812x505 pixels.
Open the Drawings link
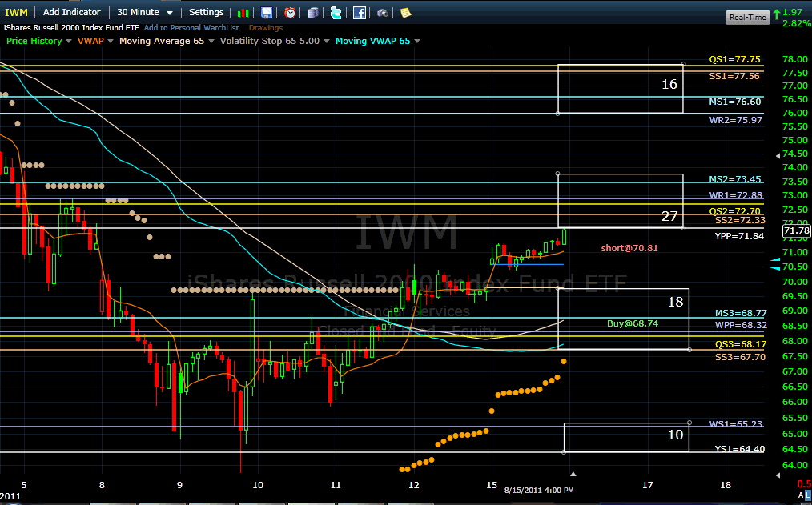(x=266, y=28)
